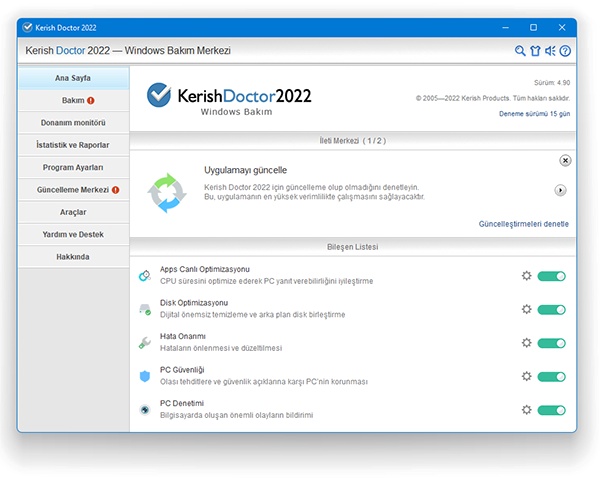
Task: Click the İleti Merkezi (1/2) header
Action: (352, 141)
